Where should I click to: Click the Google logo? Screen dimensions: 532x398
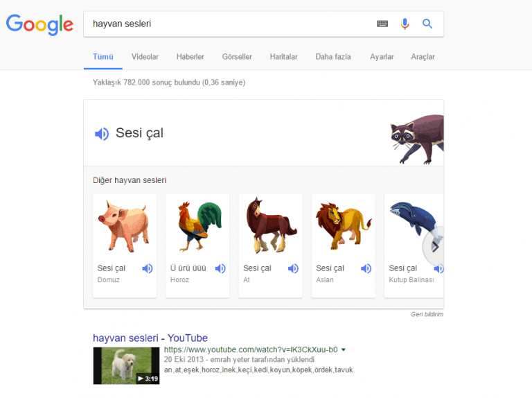pyautogui.click(x=39, y=24)
